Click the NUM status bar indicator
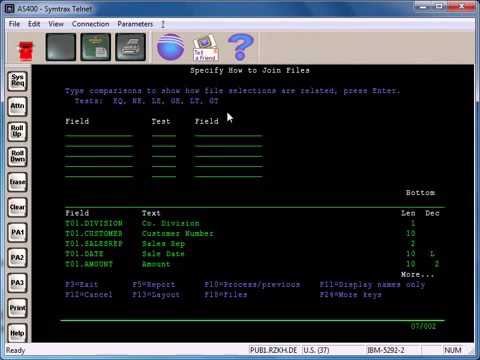 pyautogui.click(x=453, y=350)
